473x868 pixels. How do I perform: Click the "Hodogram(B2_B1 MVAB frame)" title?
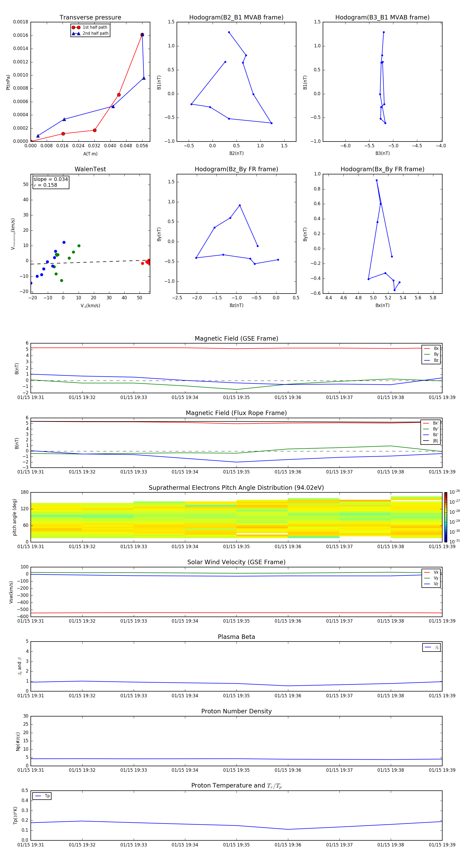pos(236,18)
